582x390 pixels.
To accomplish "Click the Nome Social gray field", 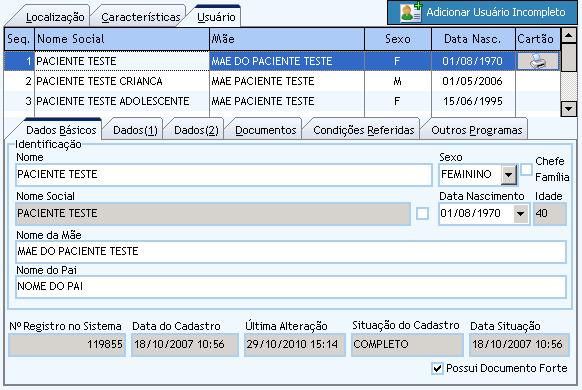I will (213, 214).
